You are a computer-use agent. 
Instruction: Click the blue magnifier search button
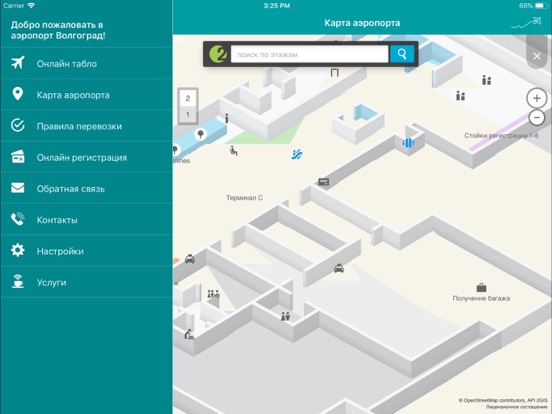402,54
